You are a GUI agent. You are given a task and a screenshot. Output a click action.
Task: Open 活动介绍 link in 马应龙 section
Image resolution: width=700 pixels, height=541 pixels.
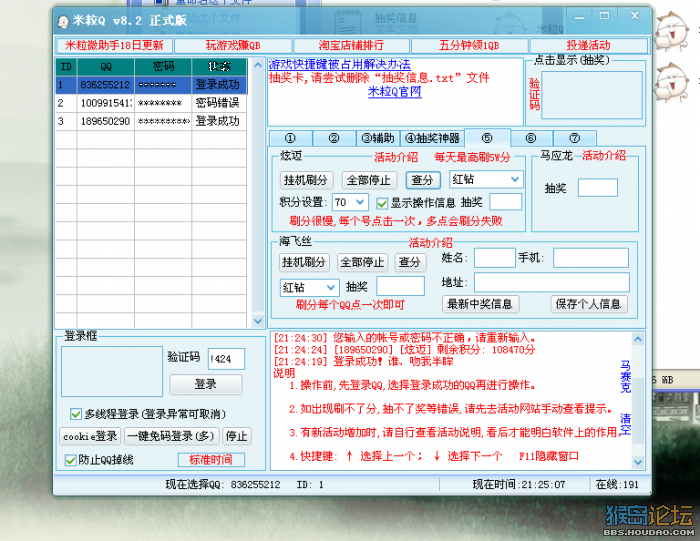click(x=604, y=156)
